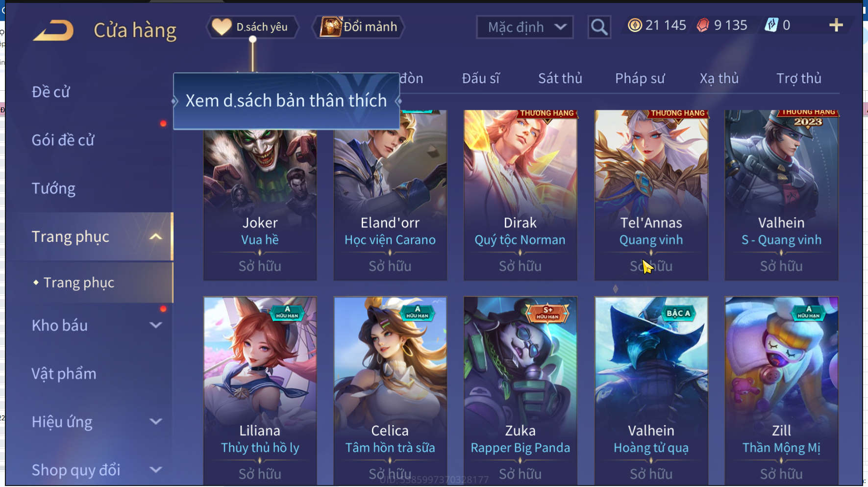Open the D.sách yêu heart wishlist
Viewport: 868px width, 487px height.
point(252,27)
